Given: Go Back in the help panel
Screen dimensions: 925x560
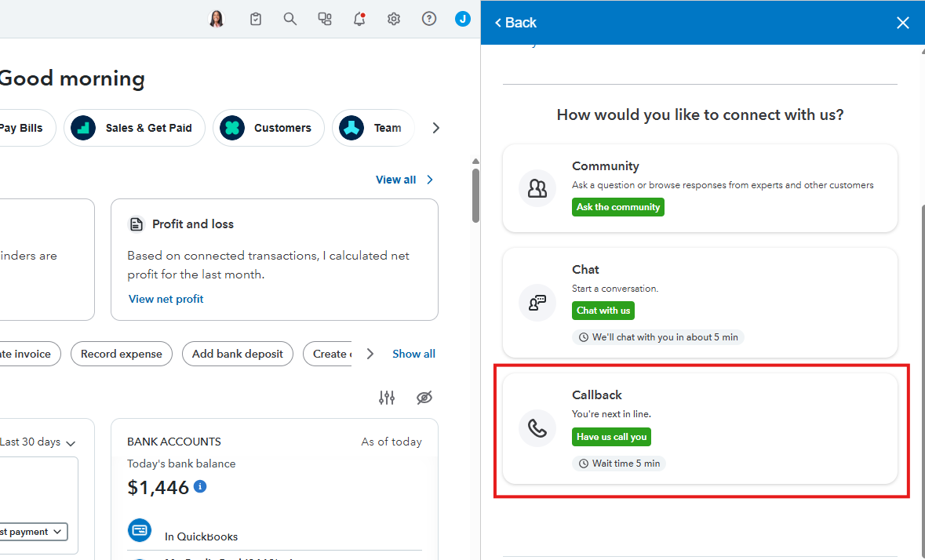Looking at the screenshot, I should 515,23.
